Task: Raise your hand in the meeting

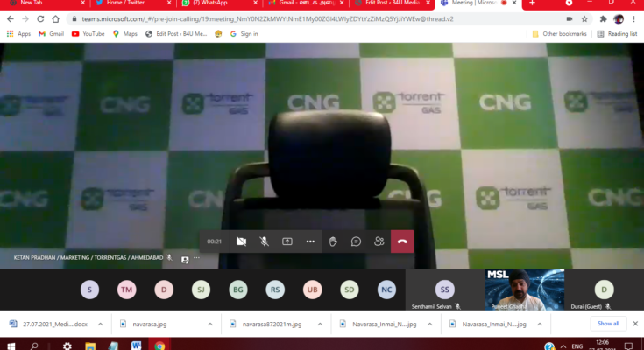Action: click(333, 241)
